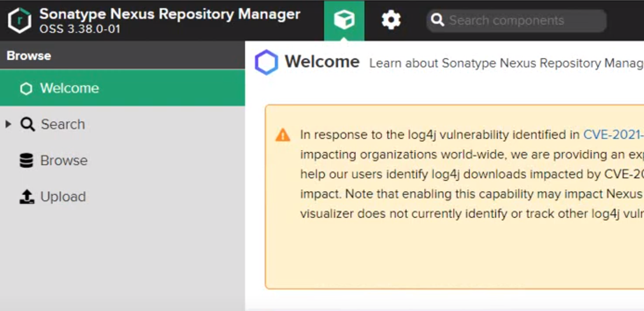This screenshot has width=644, height=311.
Task: Open Server administration gear icon
Action: coord(391,20)
